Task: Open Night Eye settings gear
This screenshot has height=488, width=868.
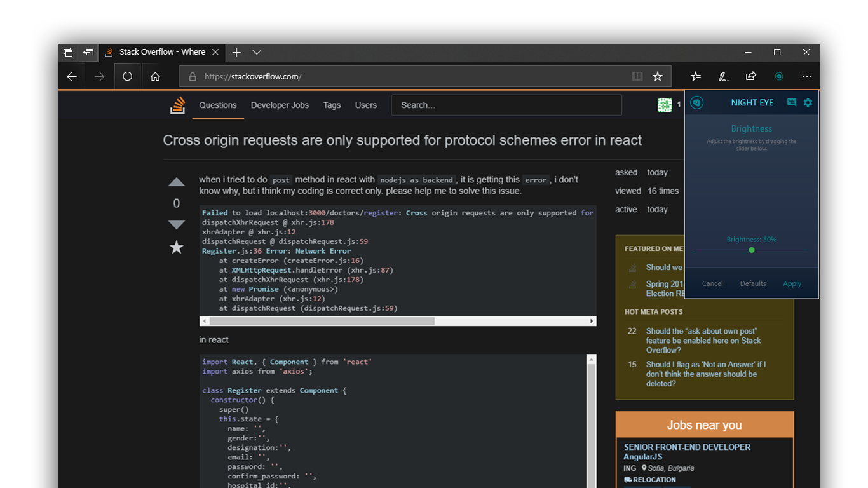Action: (808, 102)
